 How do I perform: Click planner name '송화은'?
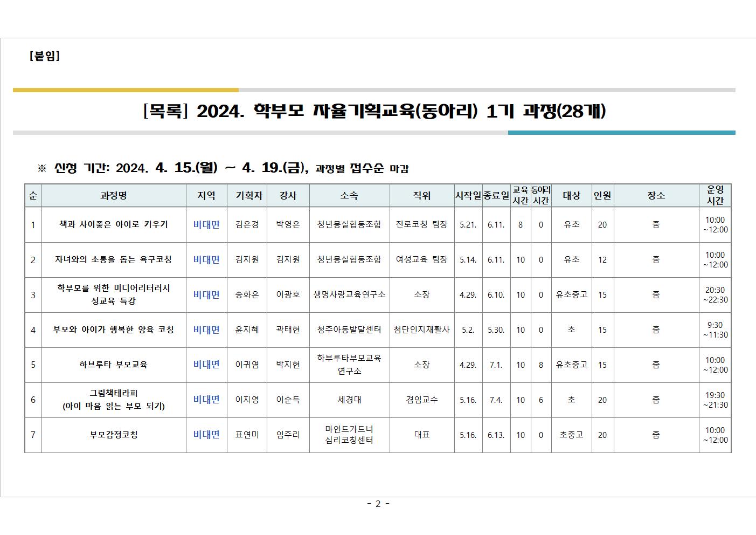247,294
